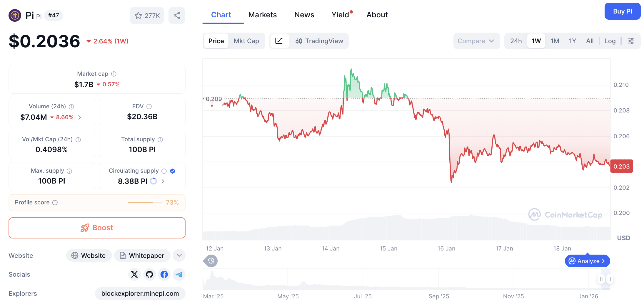Open the Compare dropdown

point(476,41)
